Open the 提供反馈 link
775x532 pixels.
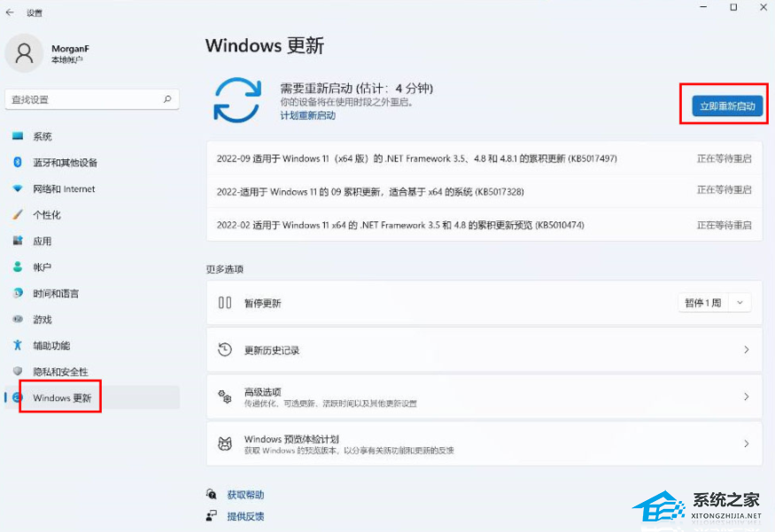pos(245,516)
